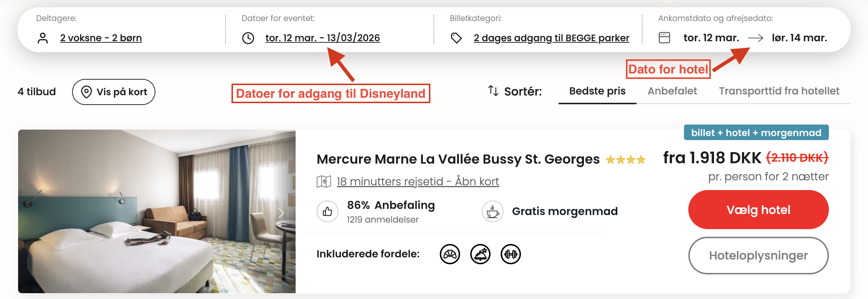
Task: Click the sort arrows icon
Action: pos(493,91)
